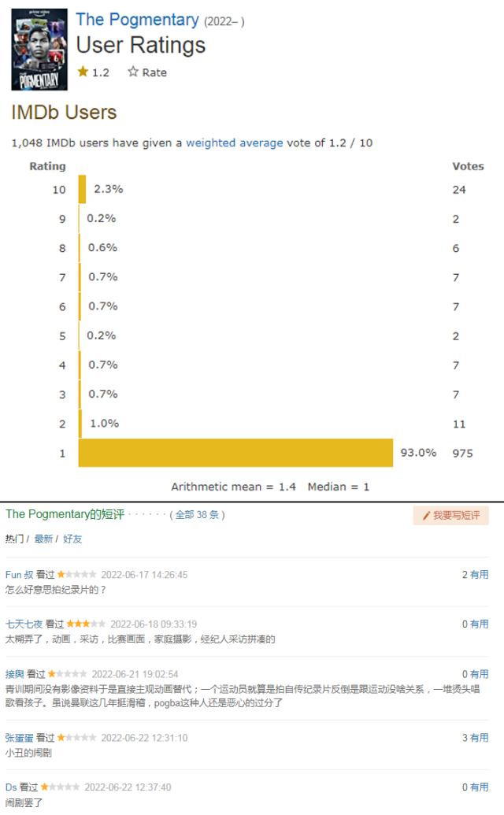
Task: Switch to the 最新 sorting tab
Action: tap(42, 539)
